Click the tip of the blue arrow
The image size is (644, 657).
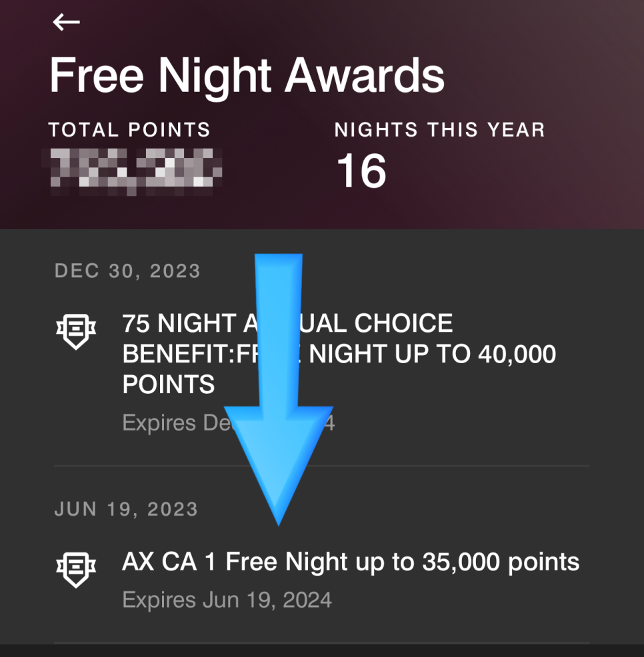(279, 520)
